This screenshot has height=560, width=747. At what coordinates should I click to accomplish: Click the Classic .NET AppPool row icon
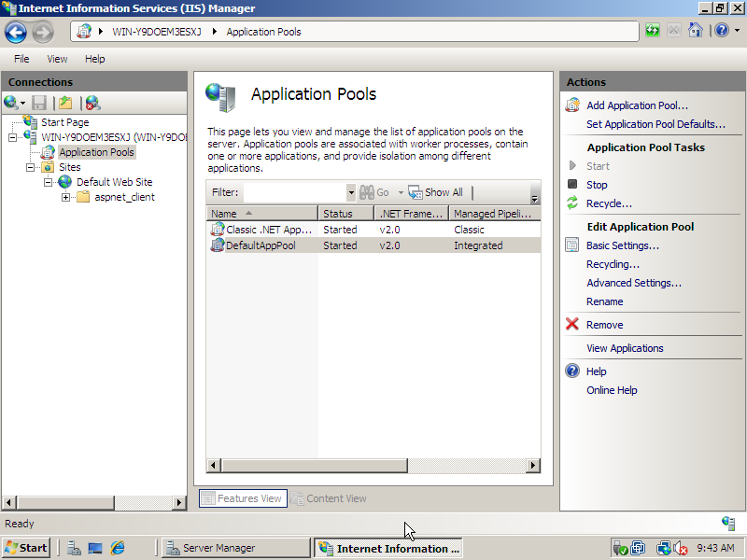[x=218, y=230]
